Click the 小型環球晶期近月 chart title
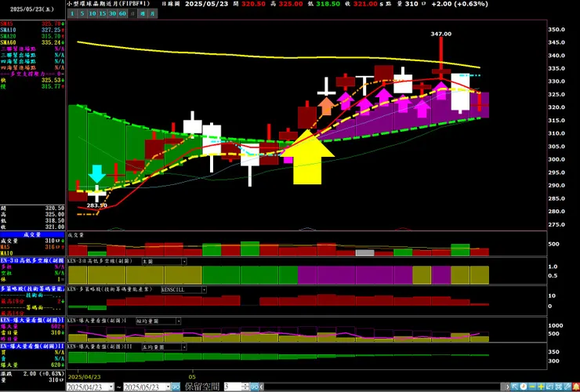This screenshot has height=392, width=580. pos(108,4)
